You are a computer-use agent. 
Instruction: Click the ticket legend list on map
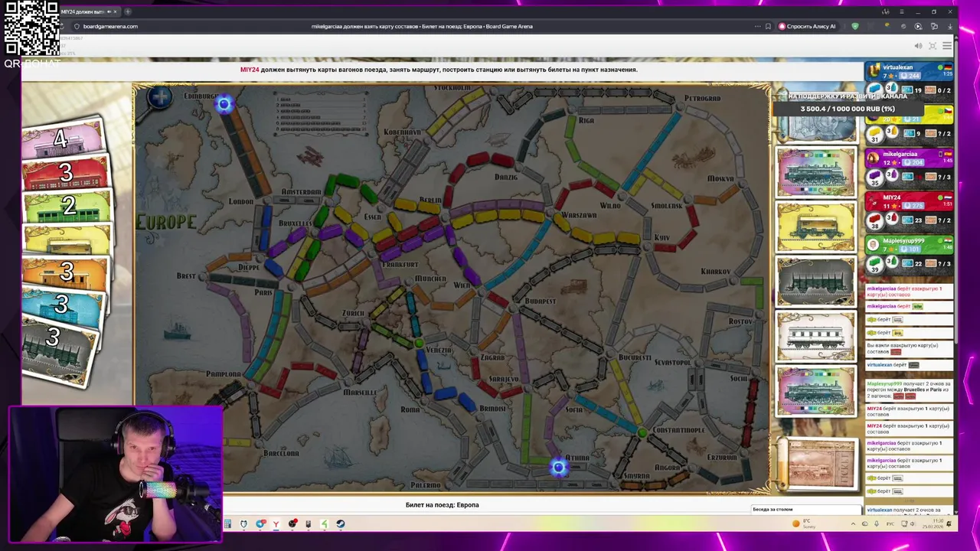(322, 112)
